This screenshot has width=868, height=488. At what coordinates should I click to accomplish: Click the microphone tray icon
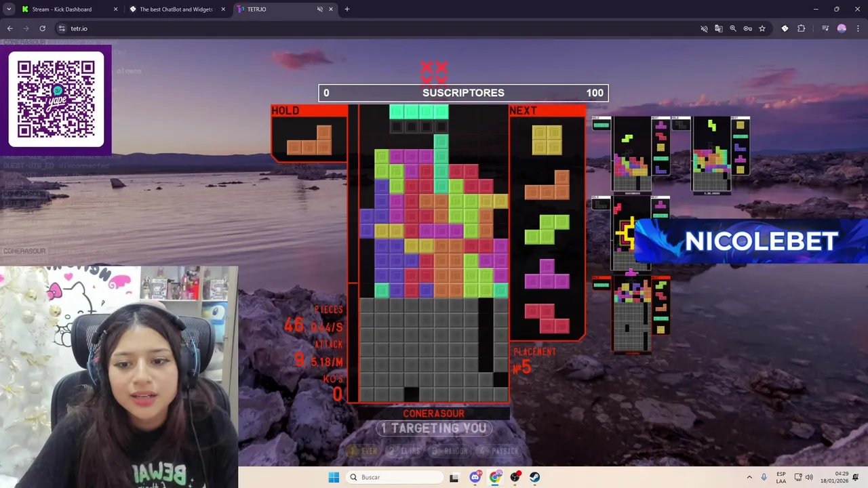coord(764,477)
